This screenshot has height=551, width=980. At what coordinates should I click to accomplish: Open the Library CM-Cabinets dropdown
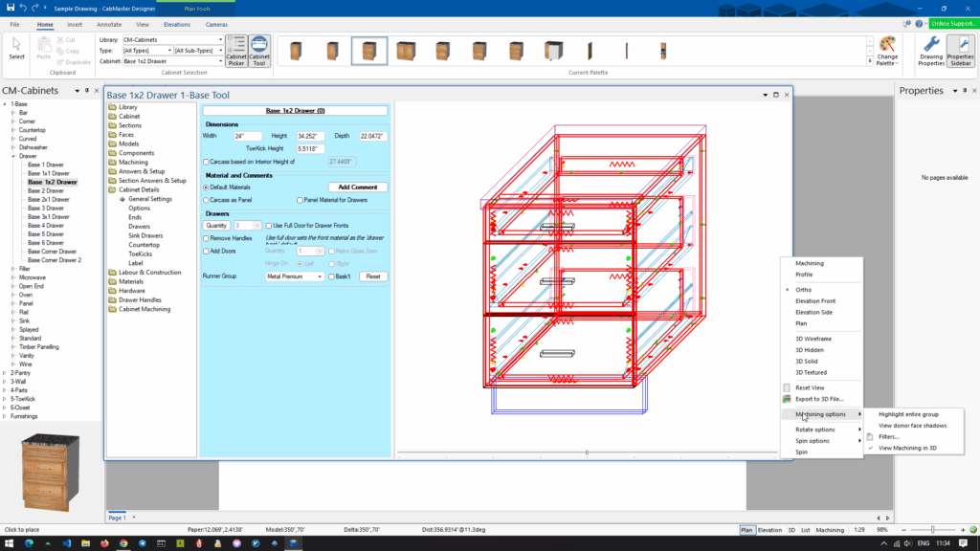pyautogui.click(x=171, y=39)
